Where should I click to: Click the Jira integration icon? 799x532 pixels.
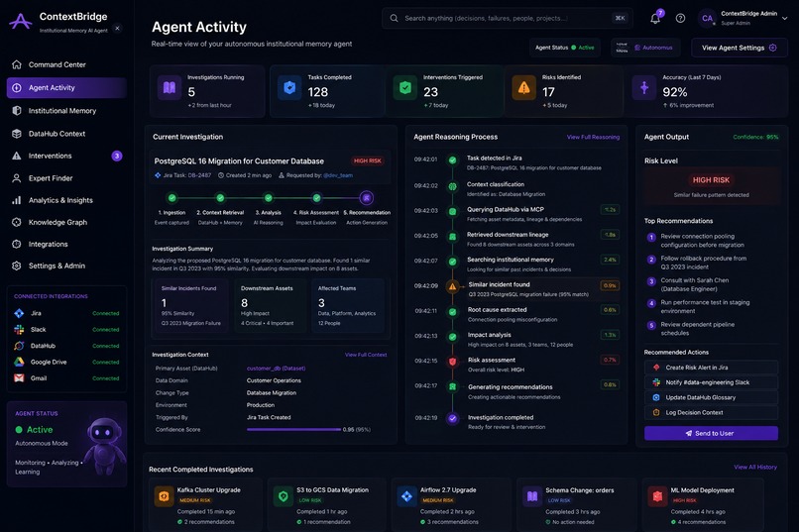[19, 313]
